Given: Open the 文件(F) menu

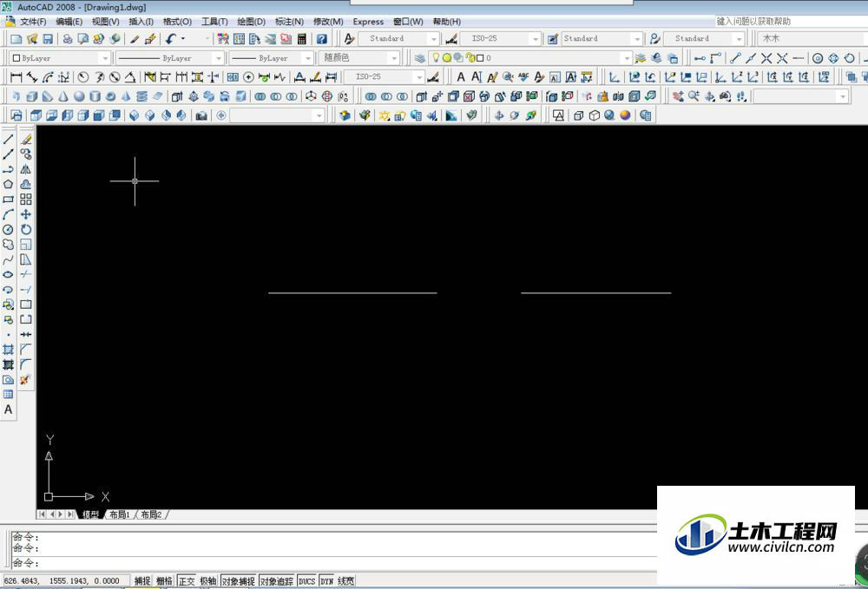Looking at the screenshot, I should tap(33, 22).
